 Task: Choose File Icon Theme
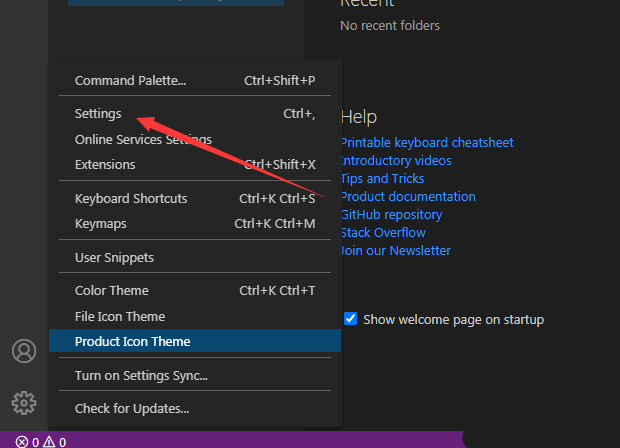click(x=120, y=316)
